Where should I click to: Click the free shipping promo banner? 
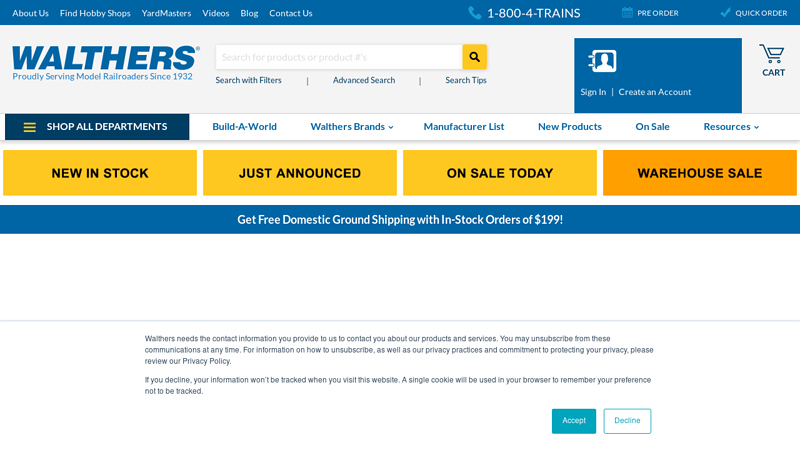click(x=400, y=219)
